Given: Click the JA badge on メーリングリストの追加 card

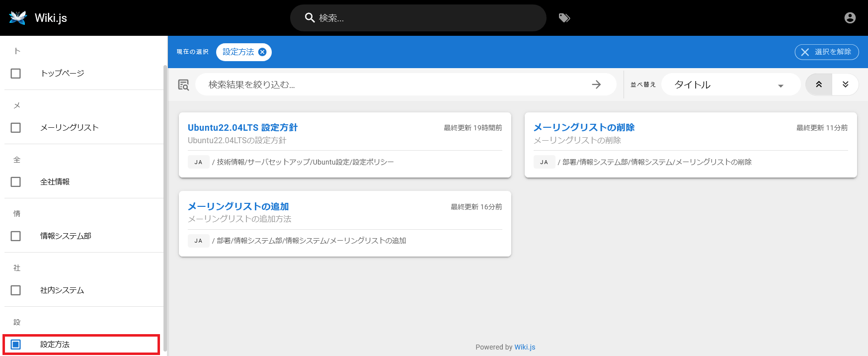Looking at the screenshot, I should pos(198,241).
